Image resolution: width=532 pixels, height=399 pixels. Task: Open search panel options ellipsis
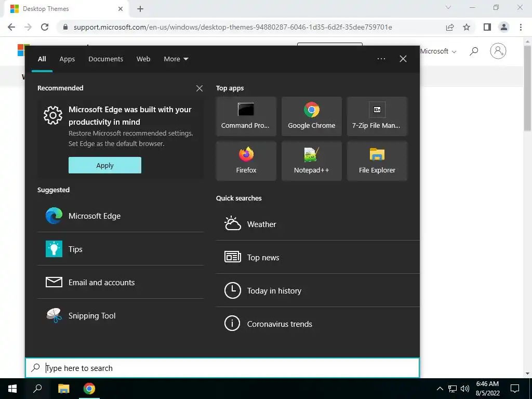pos(381,59)
